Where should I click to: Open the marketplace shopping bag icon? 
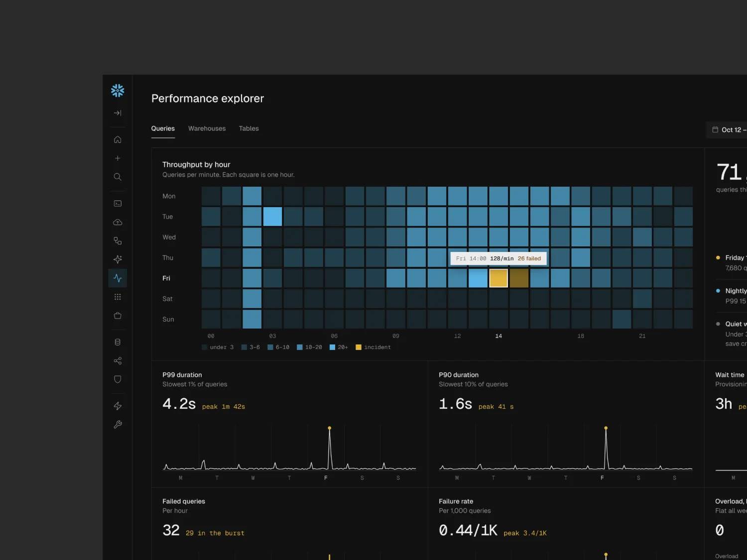(x=118, y=316)
